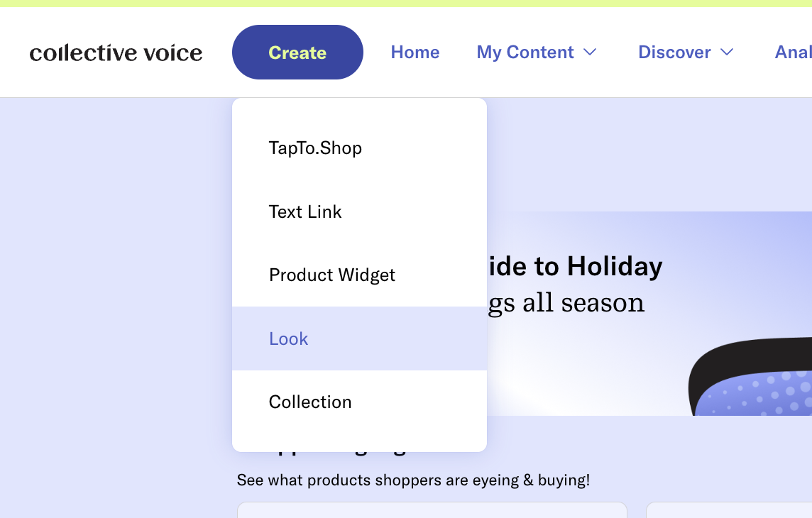This screenshot has width=812, height=518.
Task: Click the lime green announcement bar at top
Action: pos(406,3)
